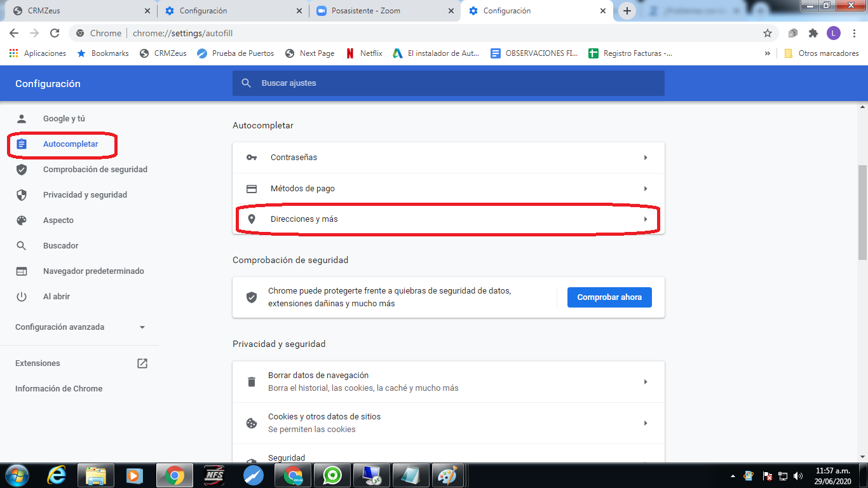Open Métodos de pago settings
The height and width of the screenshot is (488, 868).
448,189
